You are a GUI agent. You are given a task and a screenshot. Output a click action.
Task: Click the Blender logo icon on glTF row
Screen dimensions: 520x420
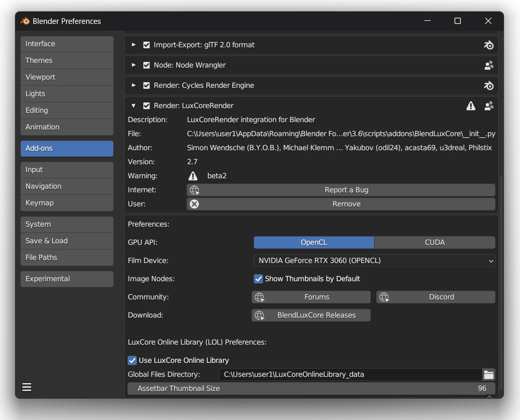click(488, 45)
